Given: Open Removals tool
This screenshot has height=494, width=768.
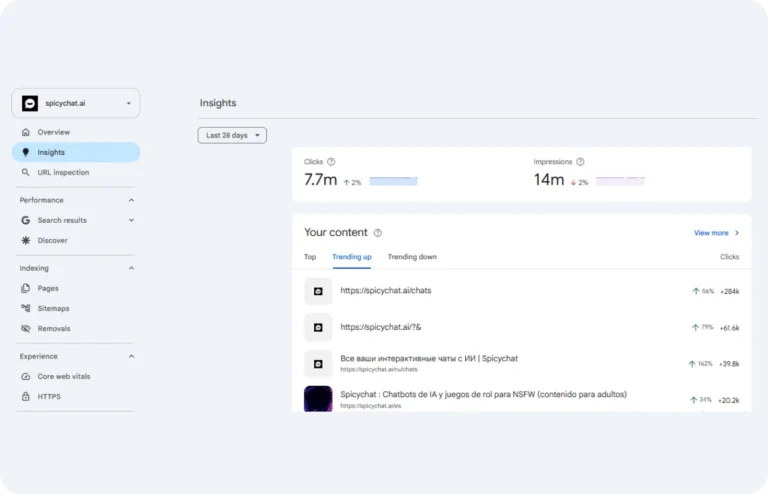Looking at the screenshot, I should (76, 329).
